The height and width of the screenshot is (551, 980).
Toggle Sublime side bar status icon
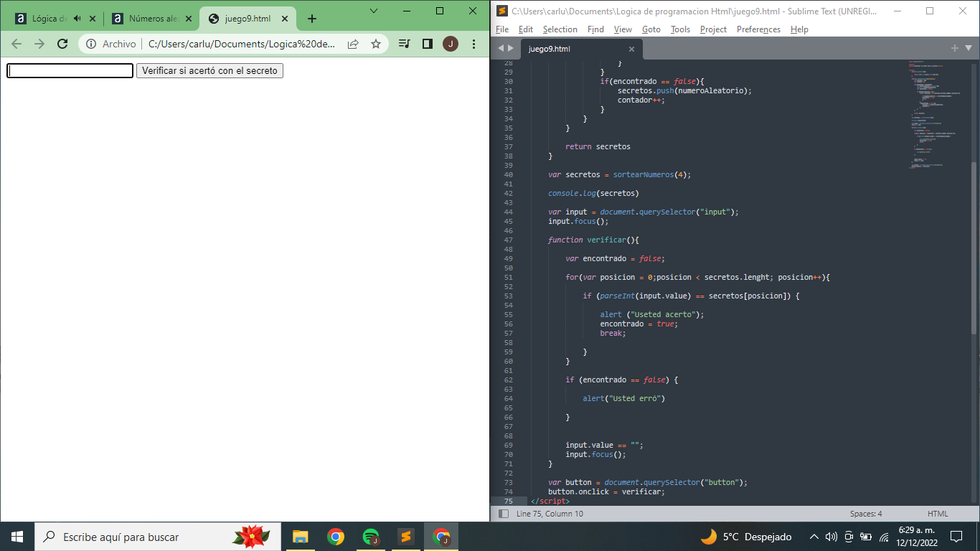(504, 514)
